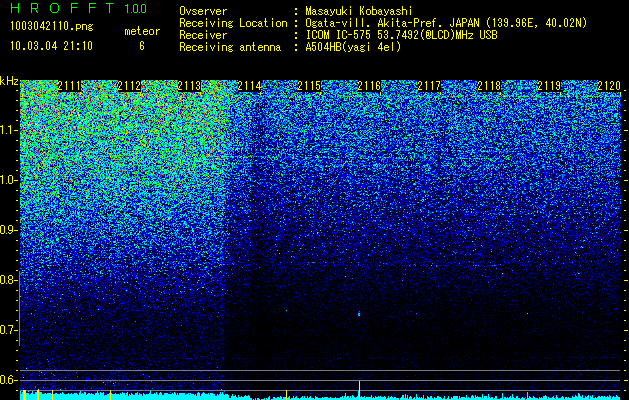
Task: Click the 2113 time marker
Action: click(189, 86)
